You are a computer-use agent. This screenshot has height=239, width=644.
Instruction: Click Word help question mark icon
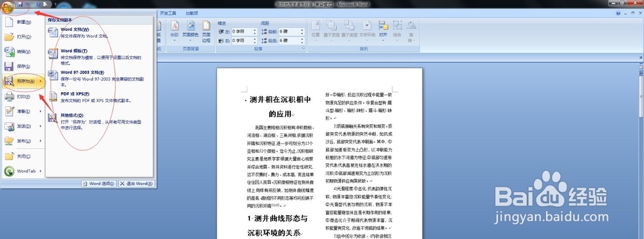tap(618, 14)
